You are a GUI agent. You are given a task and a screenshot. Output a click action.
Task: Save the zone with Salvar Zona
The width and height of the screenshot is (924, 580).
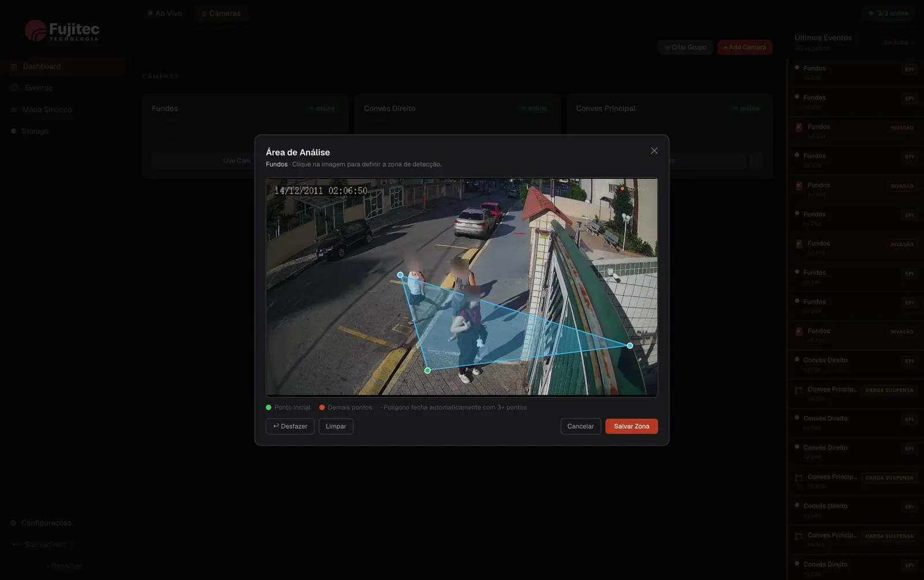pos(632,426)
